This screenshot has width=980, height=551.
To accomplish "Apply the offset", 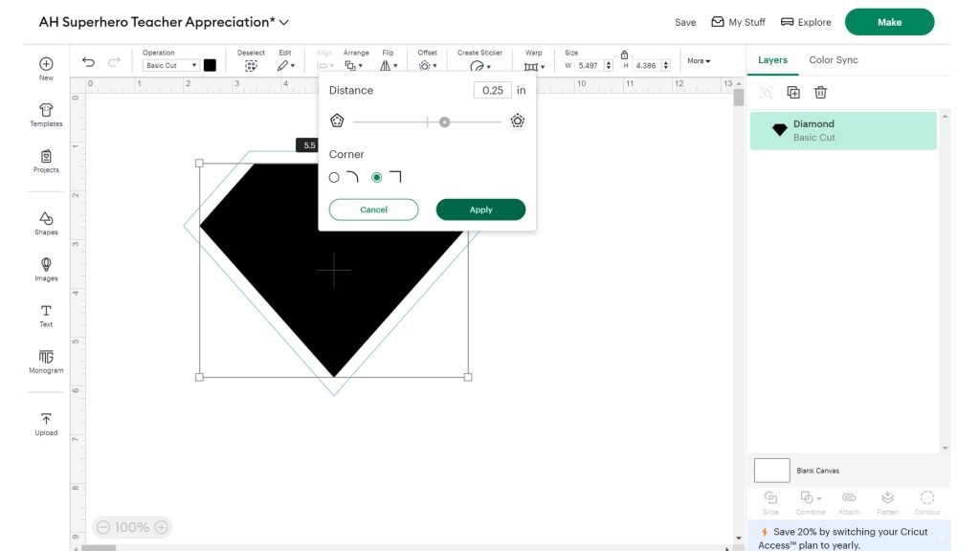I will click(480, 209).
